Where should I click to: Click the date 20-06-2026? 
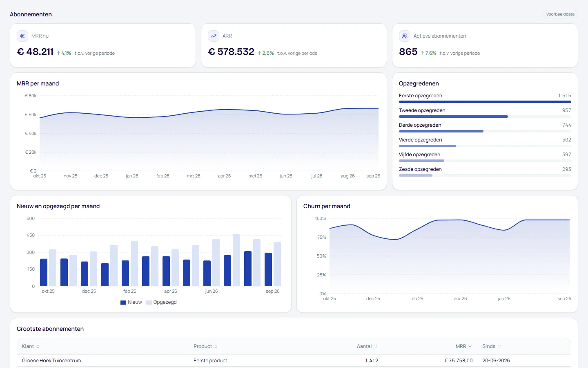point(496,361)
